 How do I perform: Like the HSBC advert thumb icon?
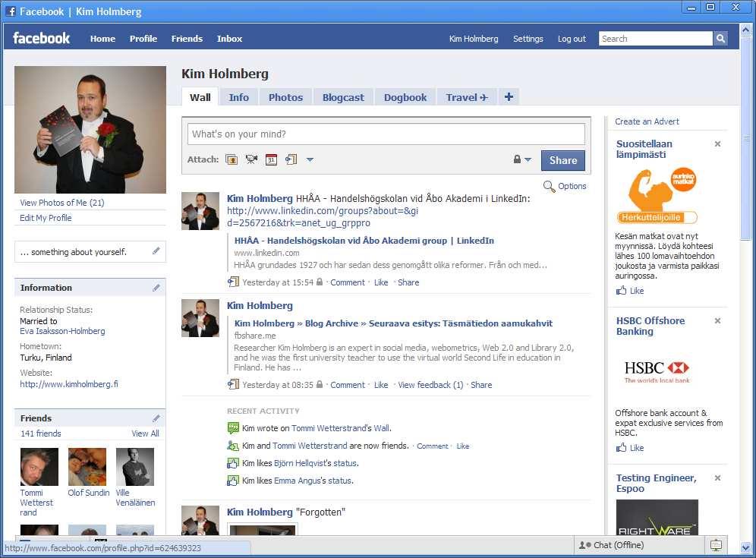(x=622, y=448)
